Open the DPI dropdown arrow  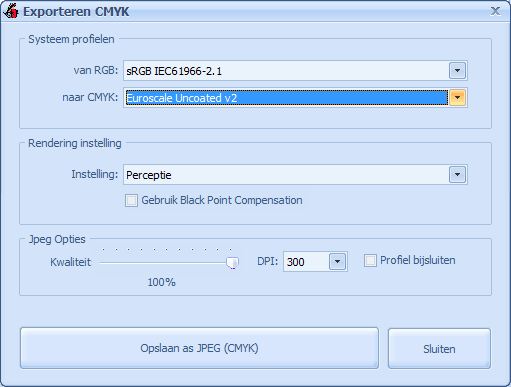(337, 261)
